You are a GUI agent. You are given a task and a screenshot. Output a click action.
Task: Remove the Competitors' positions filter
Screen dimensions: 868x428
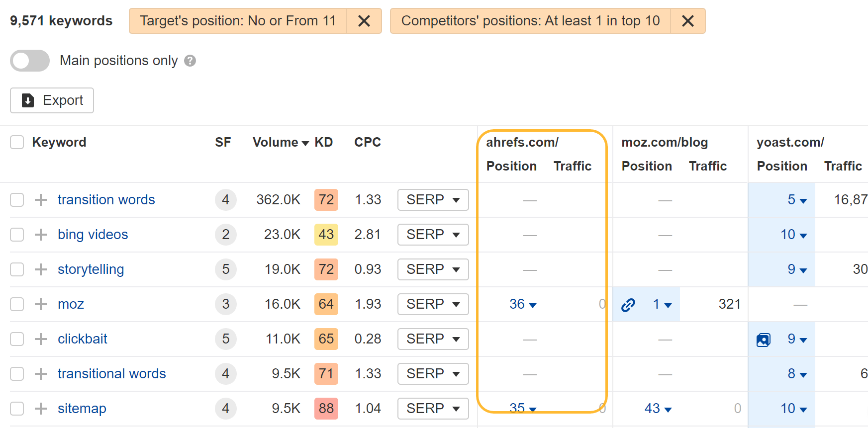(x=687, y=21)
